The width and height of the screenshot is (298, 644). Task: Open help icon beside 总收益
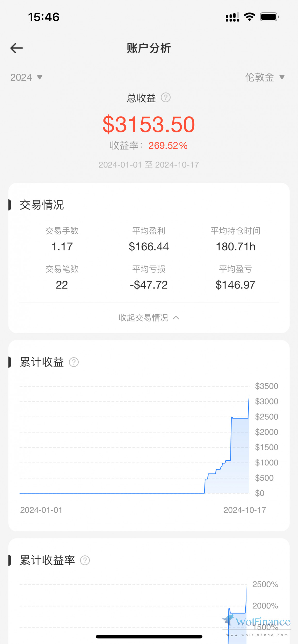tap(166, 98)
